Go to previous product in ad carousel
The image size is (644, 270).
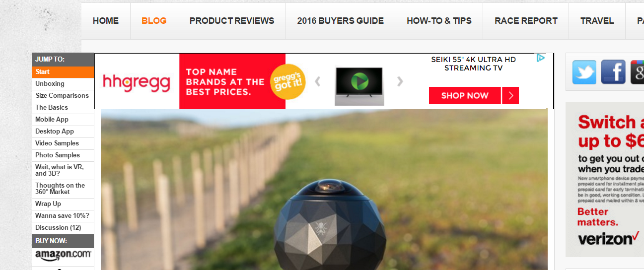[x=318, y=81]
